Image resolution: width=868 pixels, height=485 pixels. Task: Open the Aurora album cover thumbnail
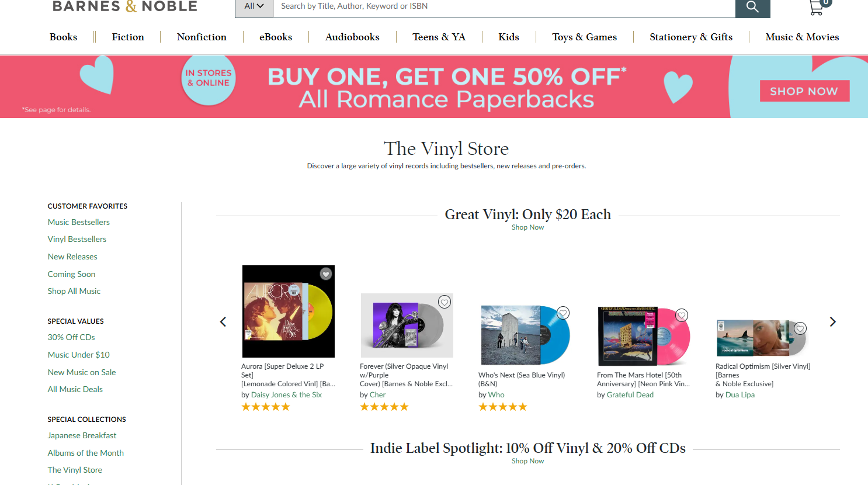coord(288,311)
